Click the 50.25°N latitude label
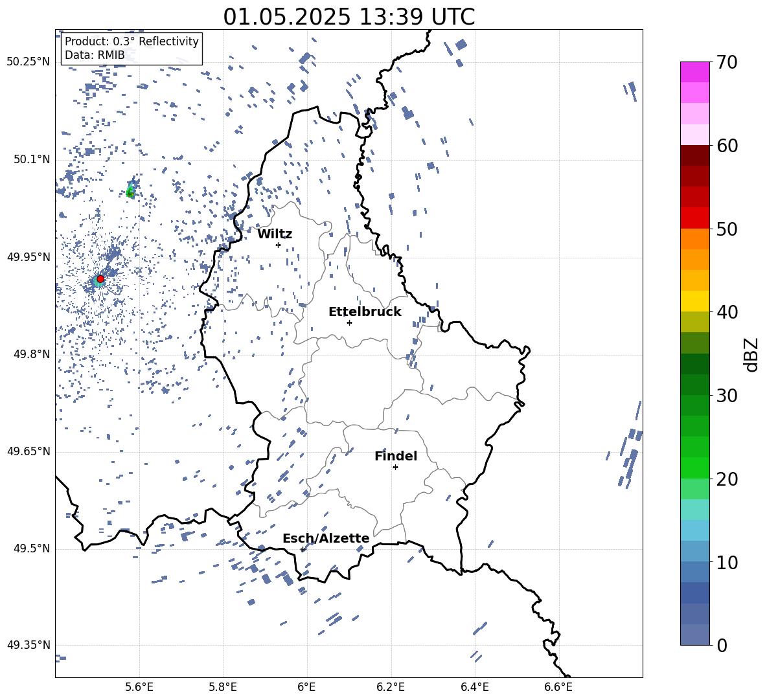The image size is (767, 700). pos(29,62)
